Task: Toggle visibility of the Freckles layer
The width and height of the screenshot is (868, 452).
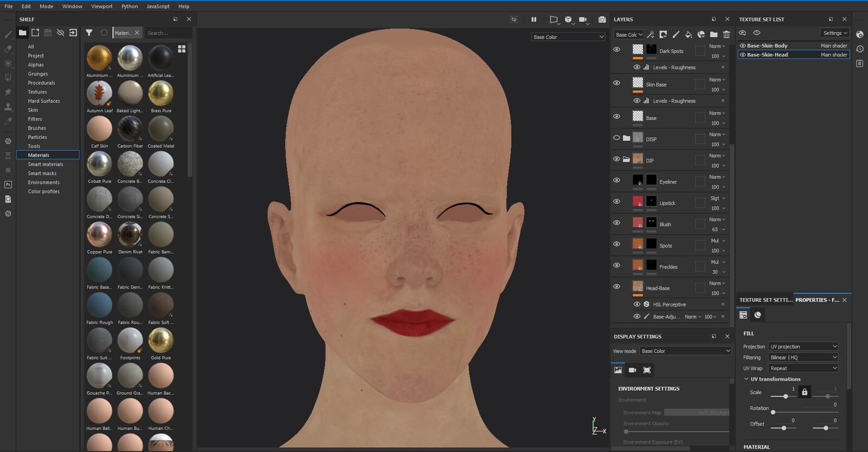Action: (x=617, y=265)
